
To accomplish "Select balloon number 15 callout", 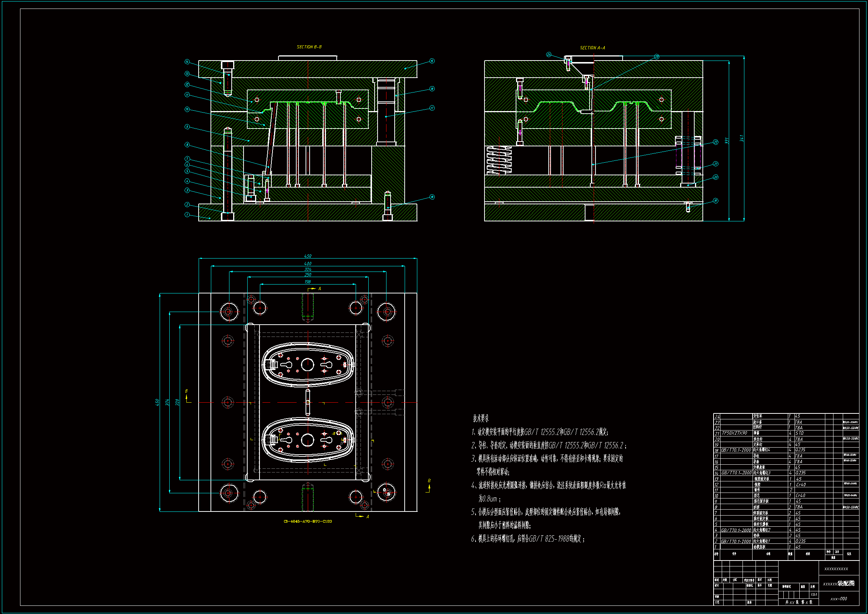I will [x=432, y=61].
